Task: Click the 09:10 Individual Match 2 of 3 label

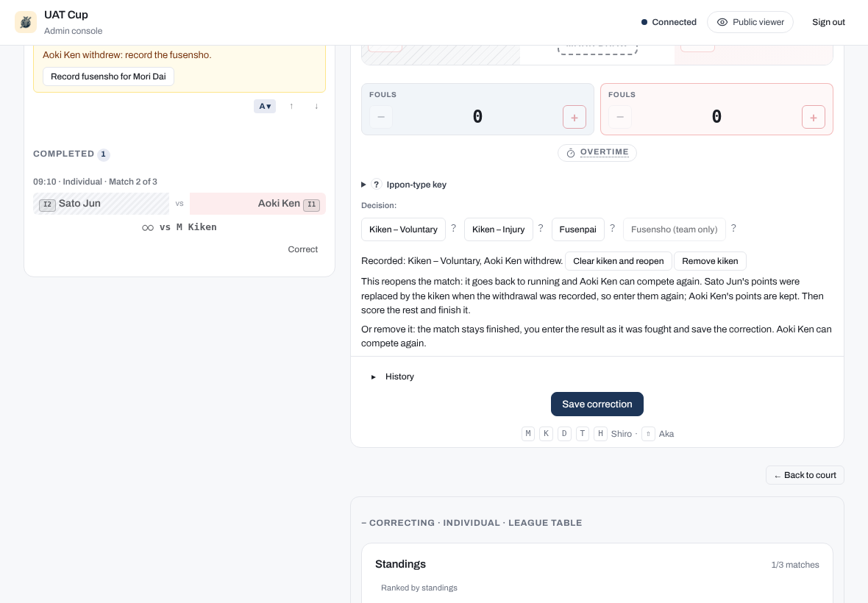Action: (95, 182)
